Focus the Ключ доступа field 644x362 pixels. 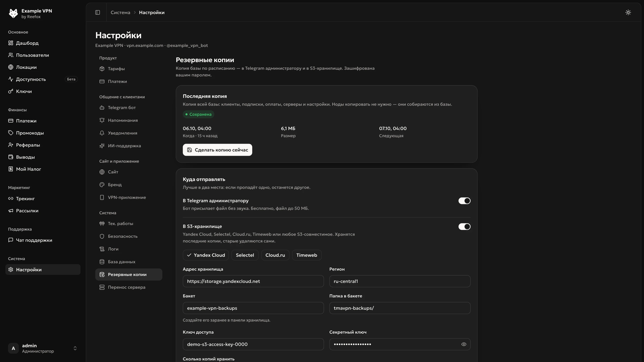tap(253, 344)
